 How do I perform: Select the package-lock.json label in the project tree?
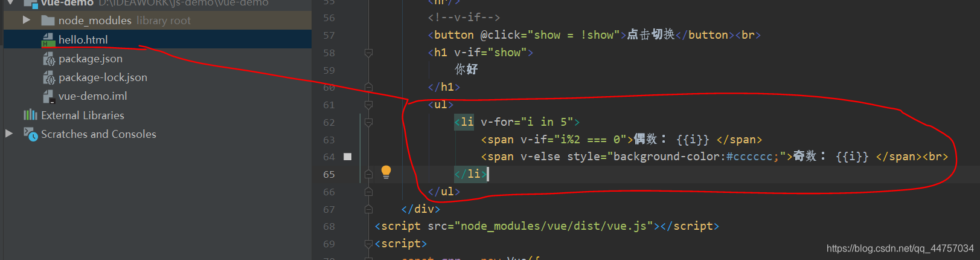(x=103, y=77)
